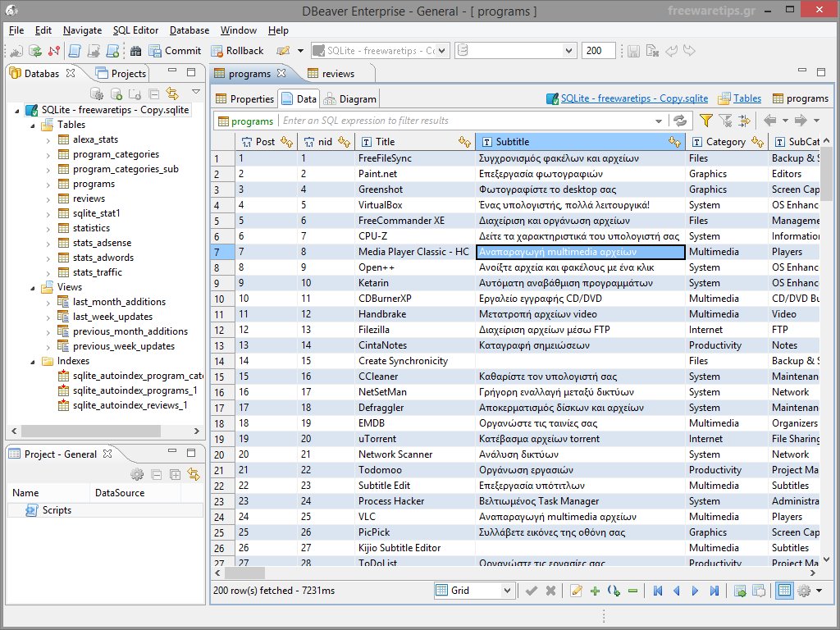Open the Properties tab
This screenshot has height=630, width=840.
(x=244, y=98)
